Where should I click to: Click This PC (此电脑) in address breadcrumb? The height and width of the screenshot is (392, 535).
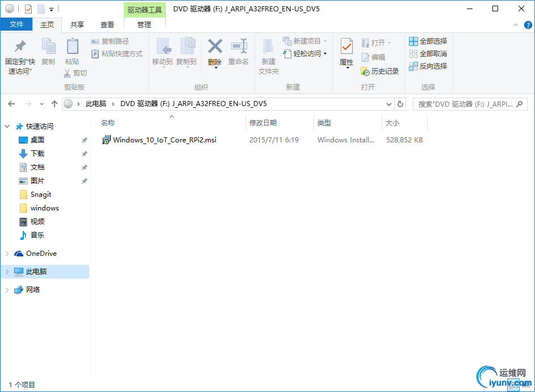coord(96,104)
